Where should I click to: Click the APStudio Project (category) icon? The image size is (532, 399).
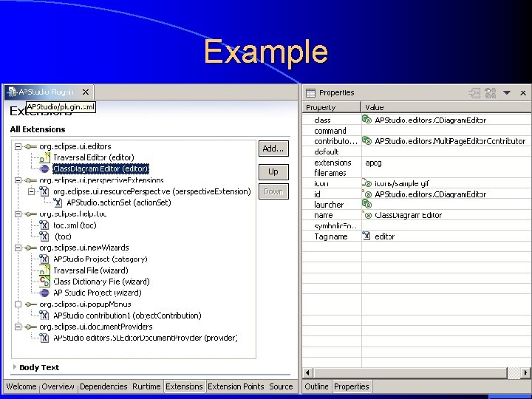pyautogui.click(x=44, y=259)
